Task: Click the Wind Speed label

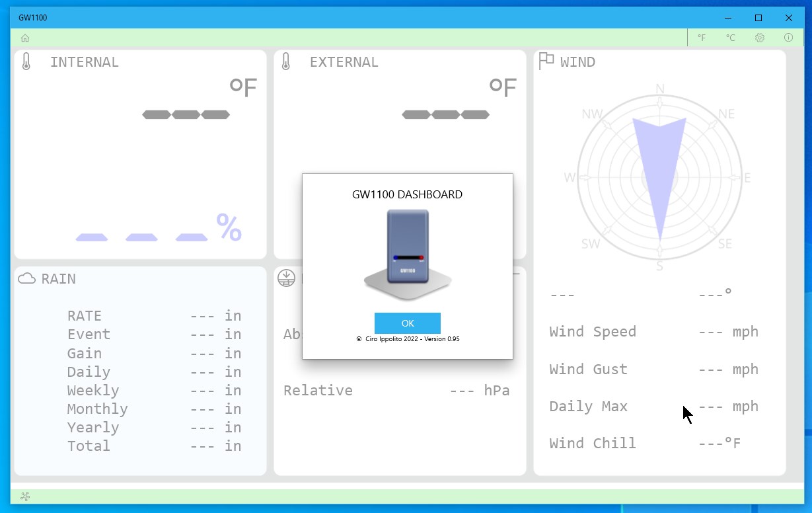Action: tap(593, 332)
